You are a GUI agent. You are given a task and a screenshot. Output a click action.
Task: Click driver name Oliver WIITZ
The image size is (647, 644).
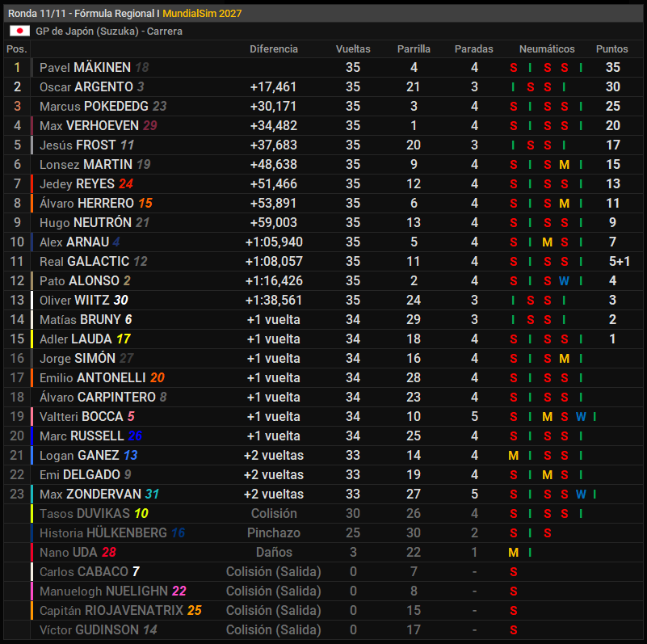(74, 300)
